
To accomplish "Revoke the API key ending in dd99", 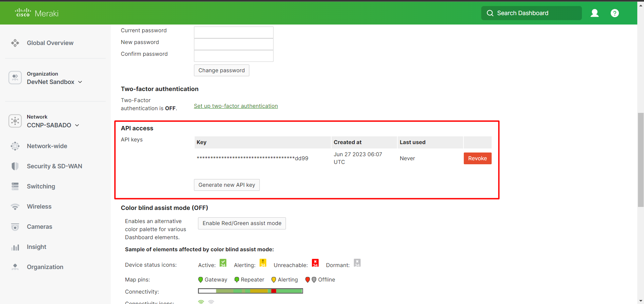I will point(478,159).
